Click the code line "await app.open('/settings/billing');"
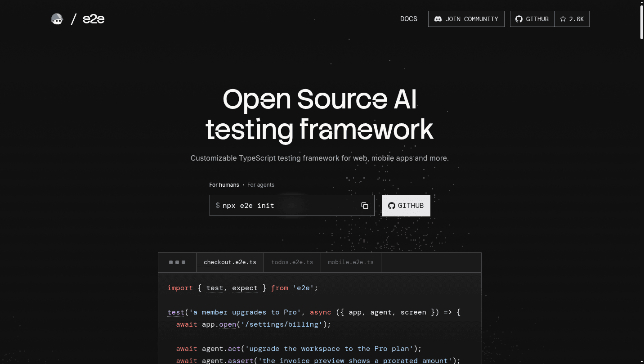The image size is (644, 364). 254,324
